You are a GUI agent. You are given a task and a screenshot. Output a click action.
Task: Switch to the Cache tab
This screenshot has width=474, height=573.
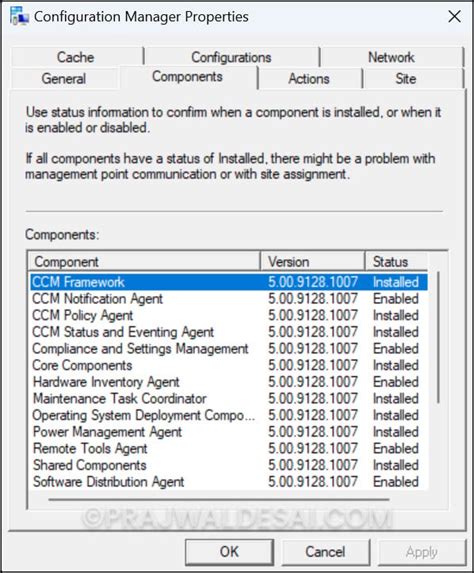point(77,57)
